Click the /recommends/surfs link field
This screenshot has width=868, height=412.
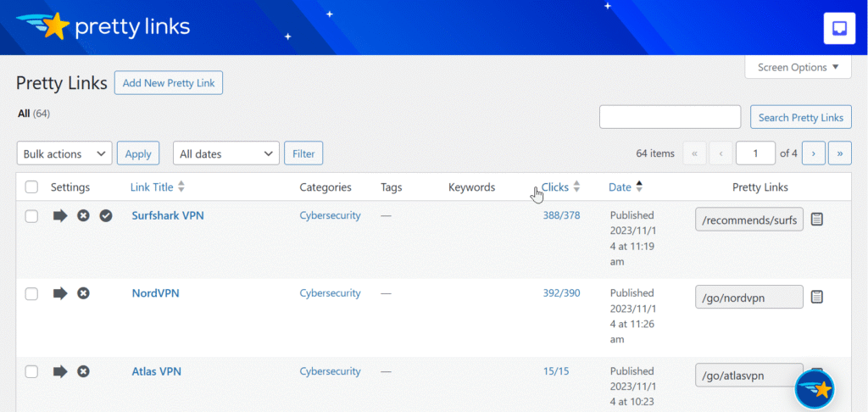[x=749, y=220]
